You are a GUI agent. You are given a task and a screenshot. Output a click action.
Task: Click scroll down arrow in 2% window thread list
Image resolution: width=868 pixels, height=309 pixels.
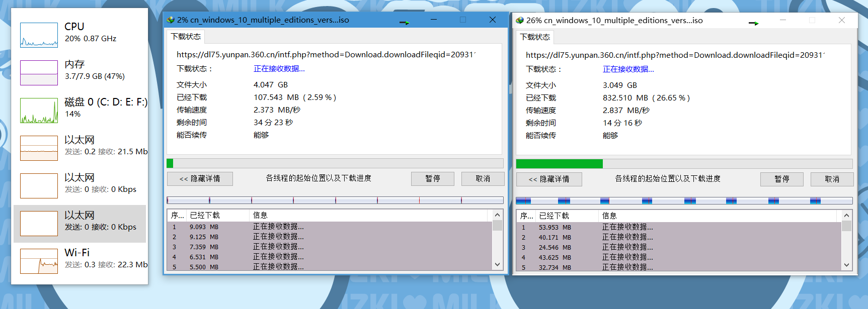pos(497,265)
